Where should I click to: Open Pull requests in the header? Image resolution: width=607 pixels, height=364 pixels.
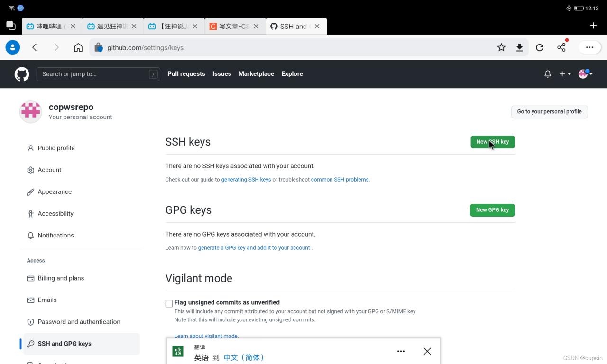point(186,74)
